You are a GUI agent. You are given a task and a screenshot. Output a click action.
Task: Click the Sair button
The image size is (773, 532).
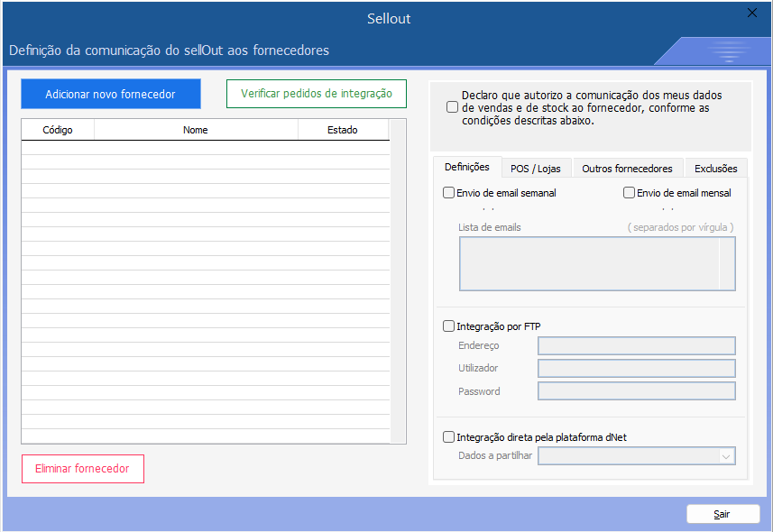tap(722, 514)
